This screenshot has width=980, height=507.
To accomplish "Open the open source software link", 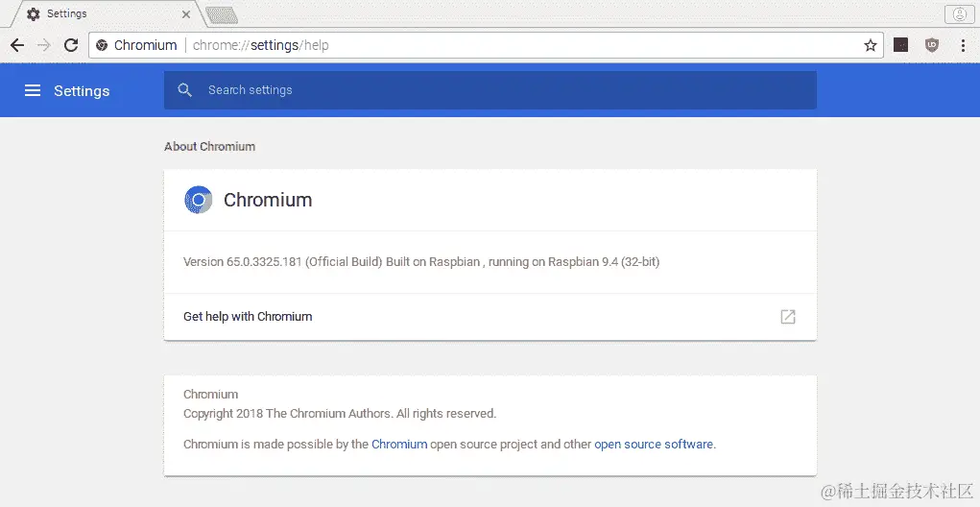I will click(x=654, y=444).
